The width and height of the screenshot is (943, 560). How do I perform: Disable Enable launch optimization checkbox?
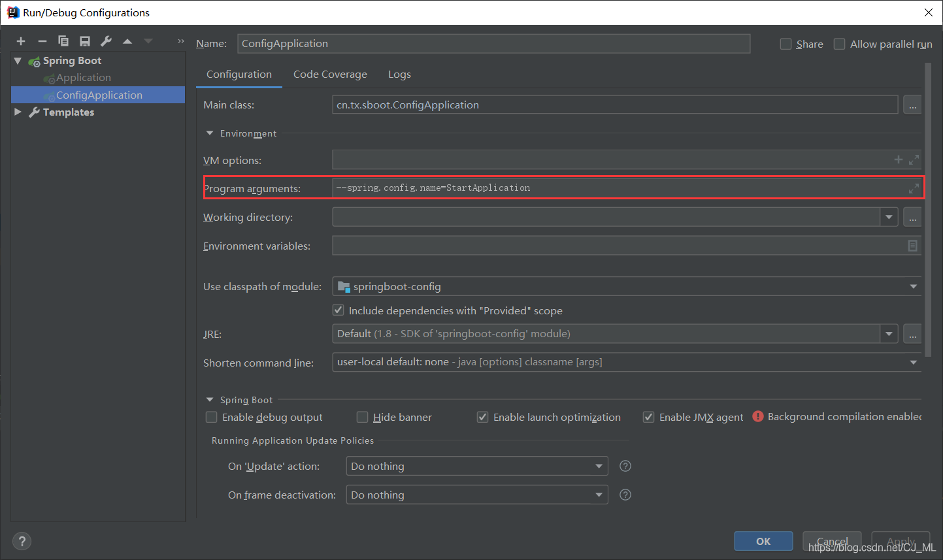(x=483, y=417)
